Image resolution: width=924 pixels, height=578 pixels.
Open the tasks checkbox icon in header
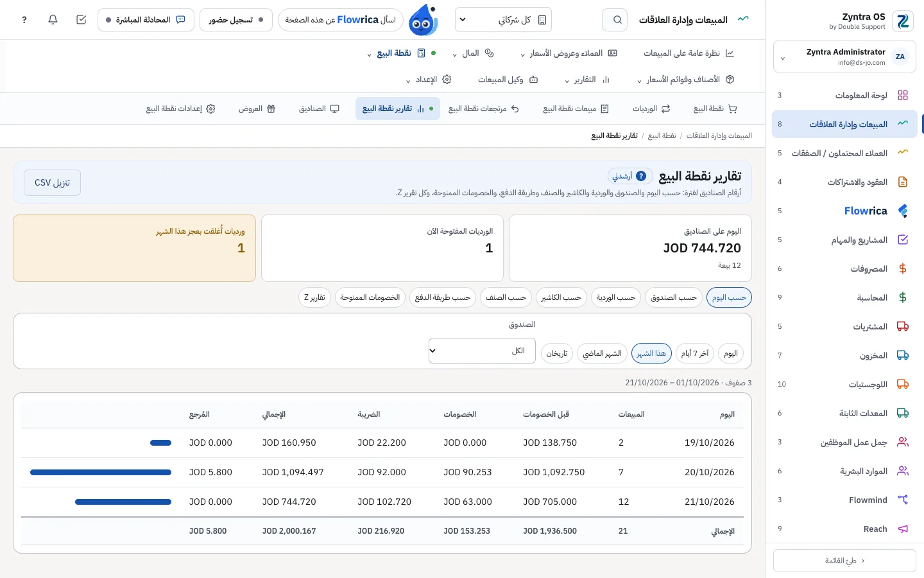point(81,20)
